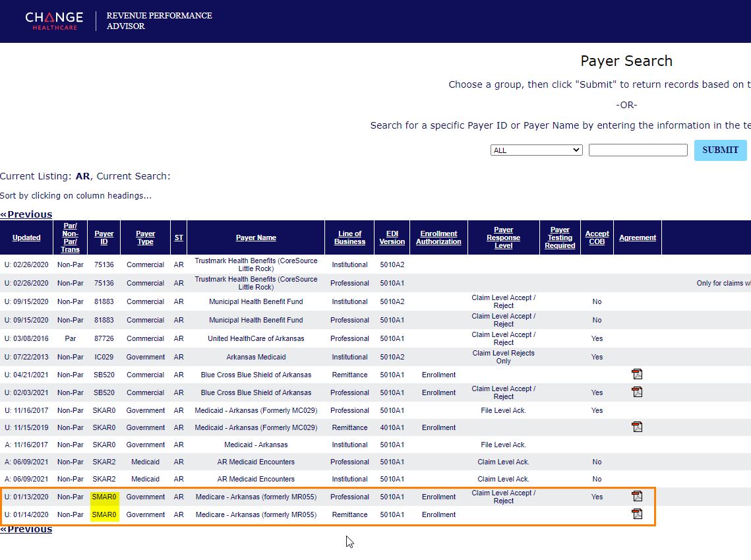
Task: Open agreement PDF for SB520 Professional row
Action: coord(637,392)
